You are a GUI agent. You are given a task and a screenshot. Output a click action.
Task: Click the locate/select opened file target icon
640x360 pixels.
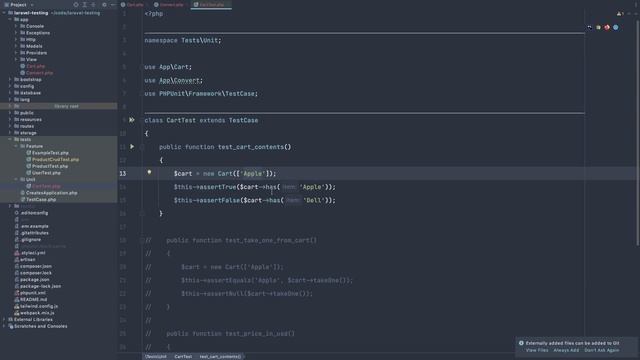pos(76,5)
